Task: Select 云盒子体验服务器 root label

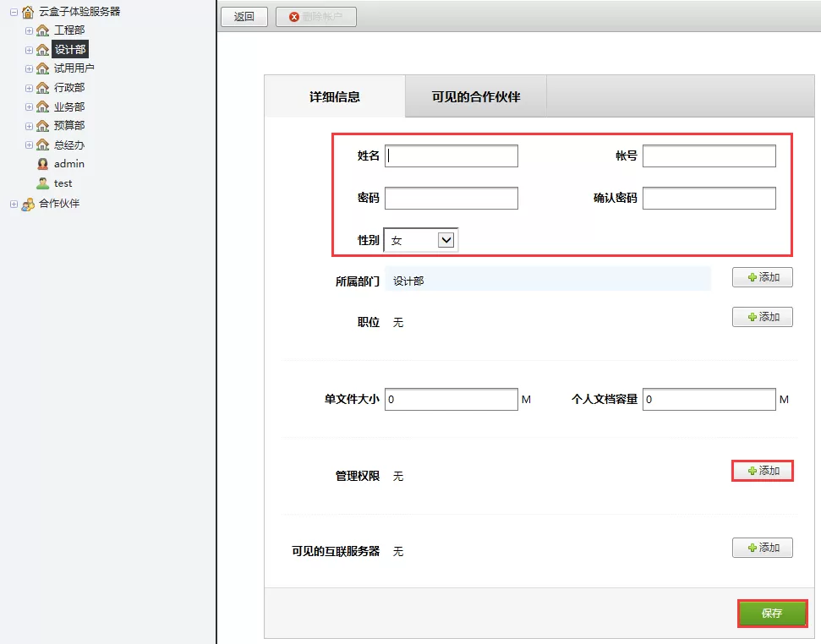Action: tap(79, 12)
